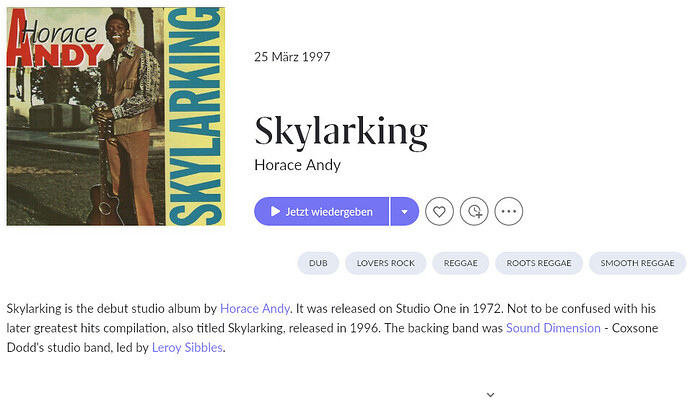Click the heart favorite icon
Image resolution: width=690 pixels, height=411 pixels.
coord(439,211)
